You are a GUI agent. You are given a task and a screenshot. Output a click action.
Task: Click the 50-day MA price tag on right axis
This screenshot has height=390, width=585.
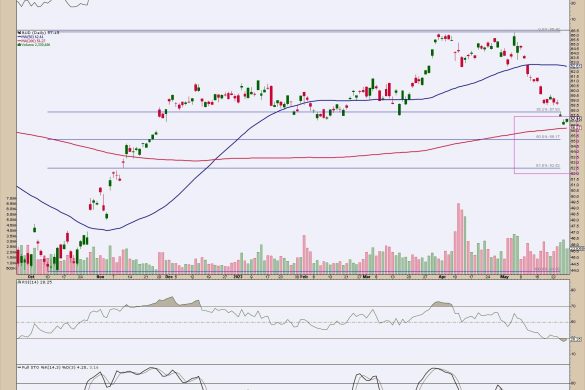point(576,66)
